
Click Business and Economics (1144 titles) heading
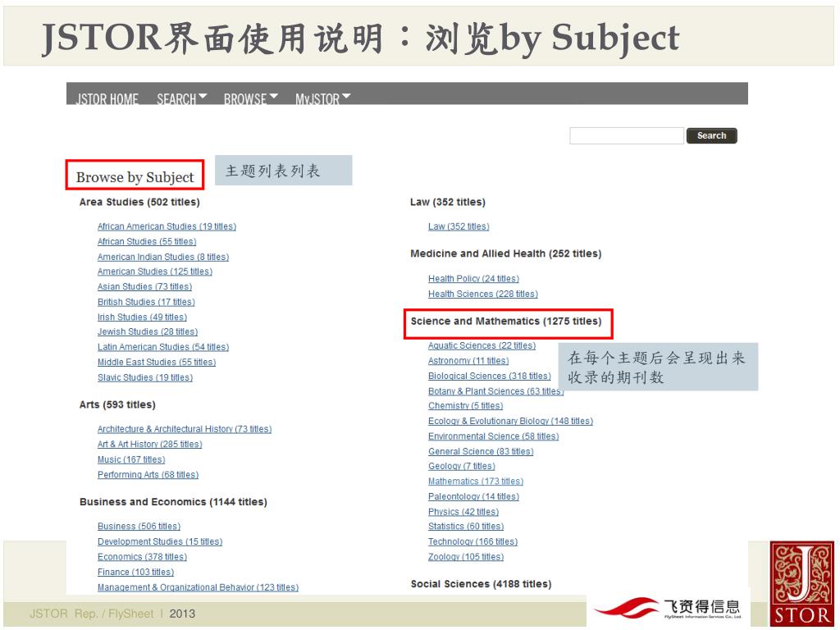coord(173,502)
